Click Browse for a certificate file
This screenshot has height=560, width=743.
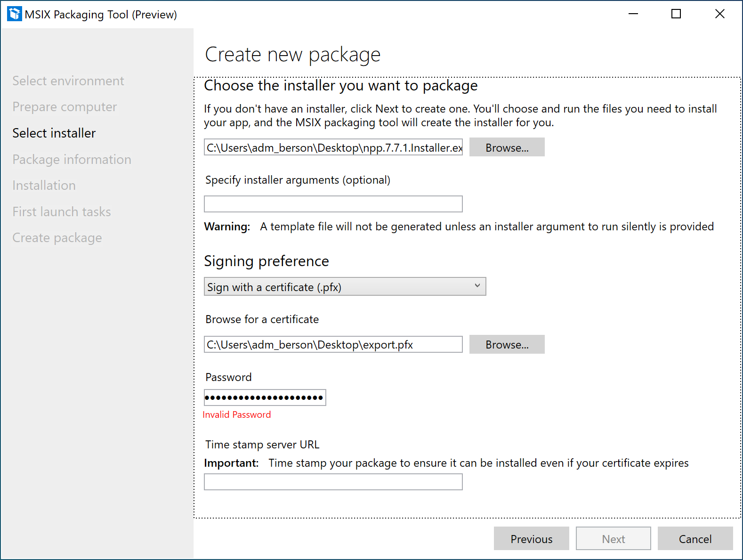507,344
